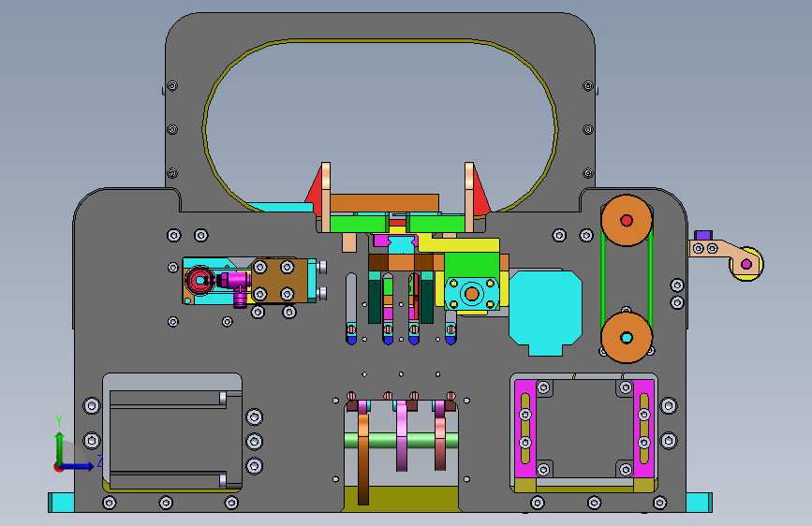Select the pink middle lever on the shaft
Screen dimensions: 812x526
click(x=402, y=436)
